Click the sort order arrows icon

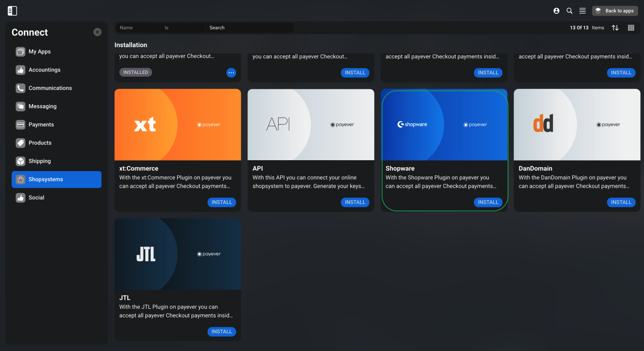615,28
